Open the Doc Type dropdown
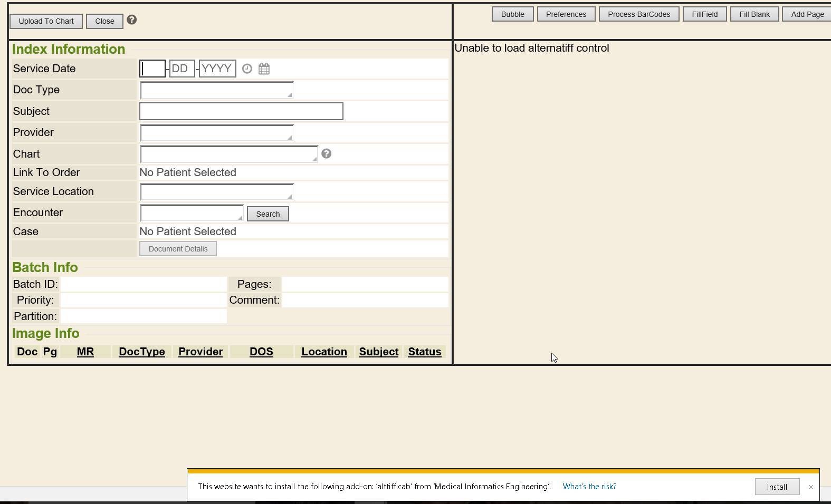Screen dimensions: 831x504 click(x=216, y=90)
